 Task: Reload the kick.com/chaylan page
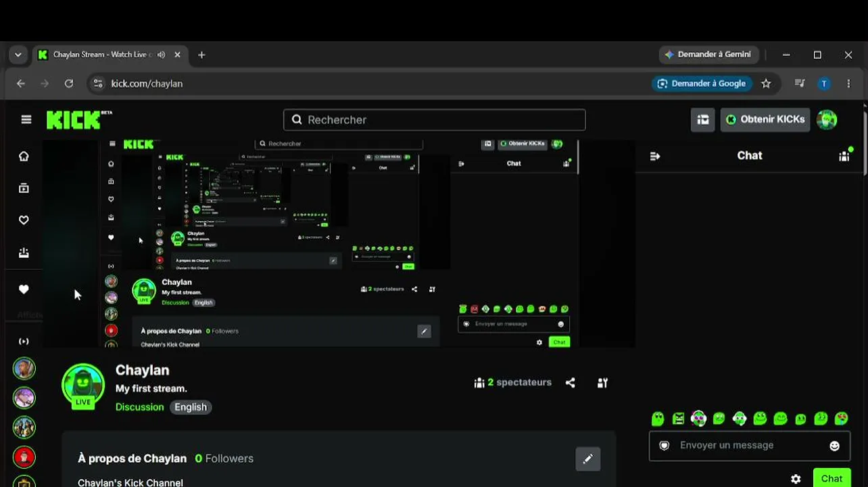(69, 84)
